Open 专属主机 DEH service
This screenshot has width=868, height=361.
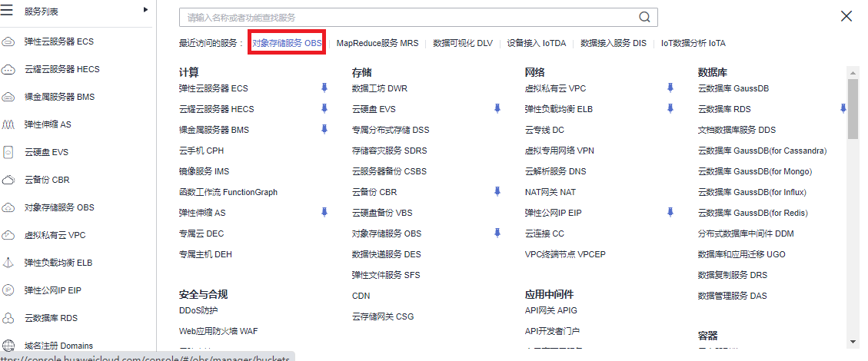[x=205, y=254]
